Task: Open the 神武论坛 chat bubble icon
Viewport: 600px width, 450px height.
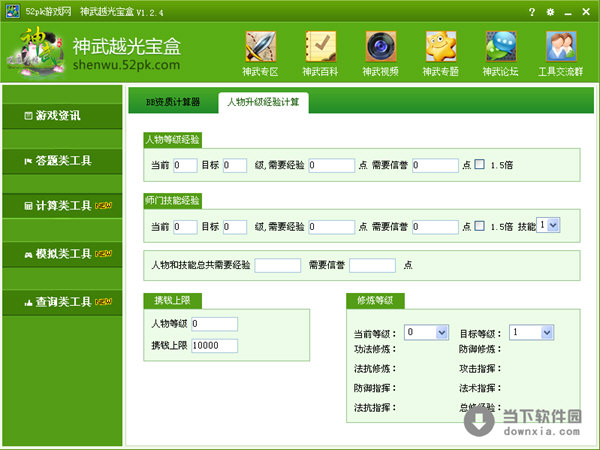Action: pyautogui.click(x=501, y=46)
